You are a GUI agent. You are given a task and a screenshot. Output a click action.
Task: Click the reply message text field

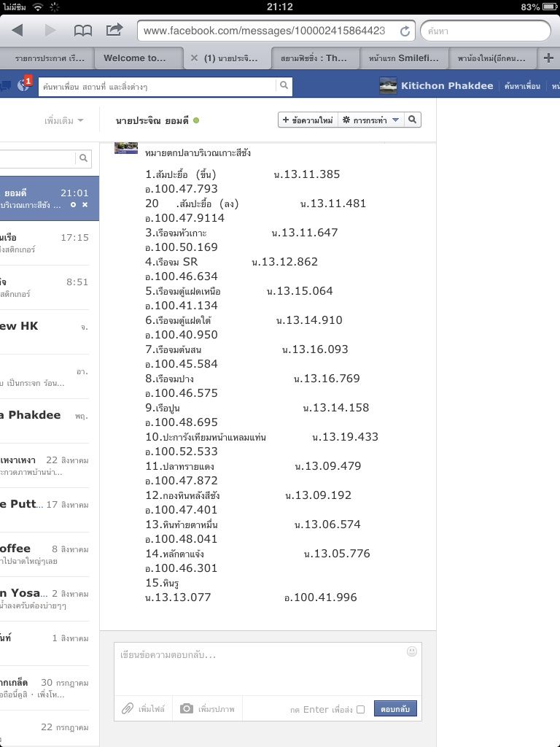point(259,667)
